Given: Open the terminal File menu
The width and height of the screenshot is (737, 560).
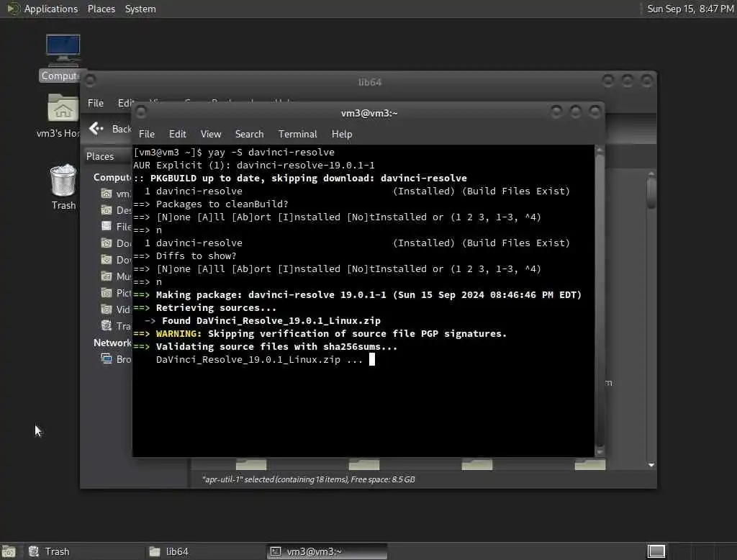Looking at the screenshot, I should click(x=147, y=134).
